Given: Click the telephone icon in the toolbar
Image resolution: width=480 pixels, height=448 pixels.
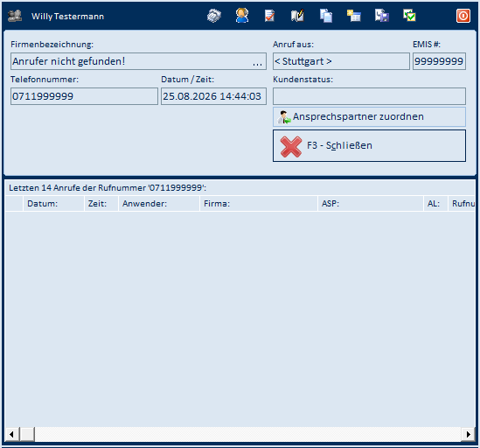Looking at the screenshot, I should click(213, 16).
